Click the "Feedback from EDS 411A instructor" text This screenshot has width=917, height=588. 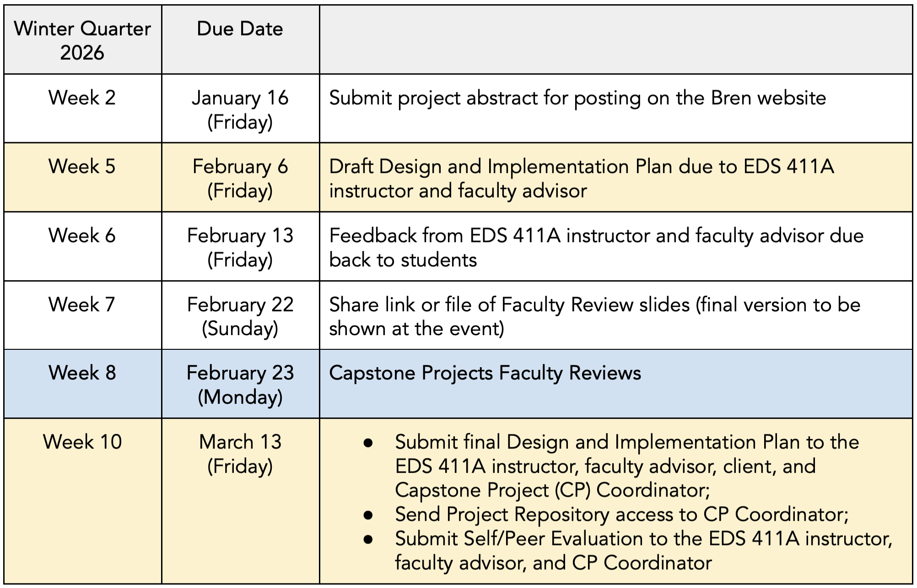click(x=596, y=247)
